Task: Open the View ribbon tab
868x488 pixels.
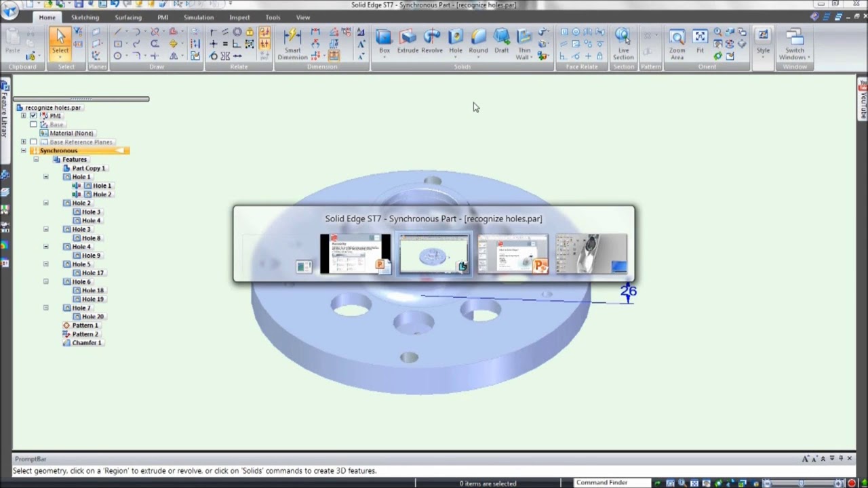Action: (303, 17)
